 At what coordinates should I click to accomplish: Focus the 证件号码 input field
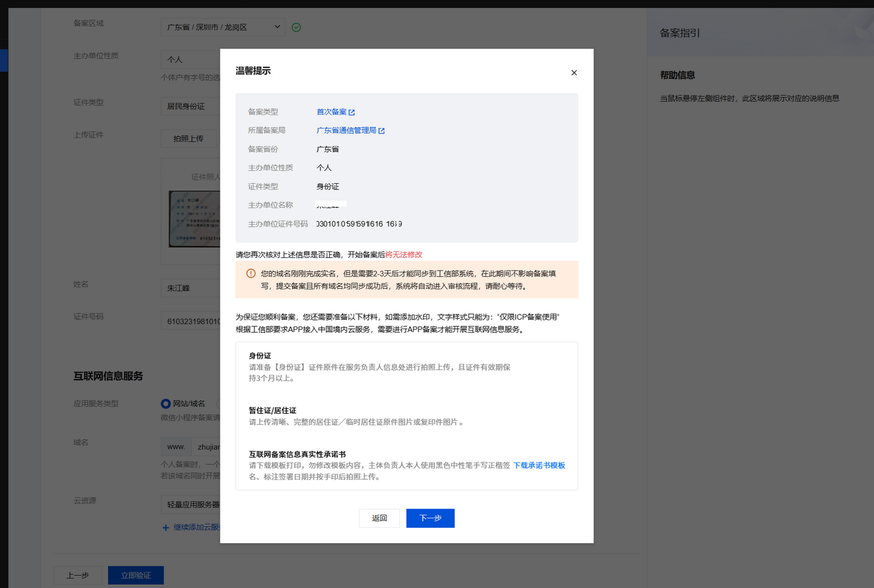click(191, 321)
